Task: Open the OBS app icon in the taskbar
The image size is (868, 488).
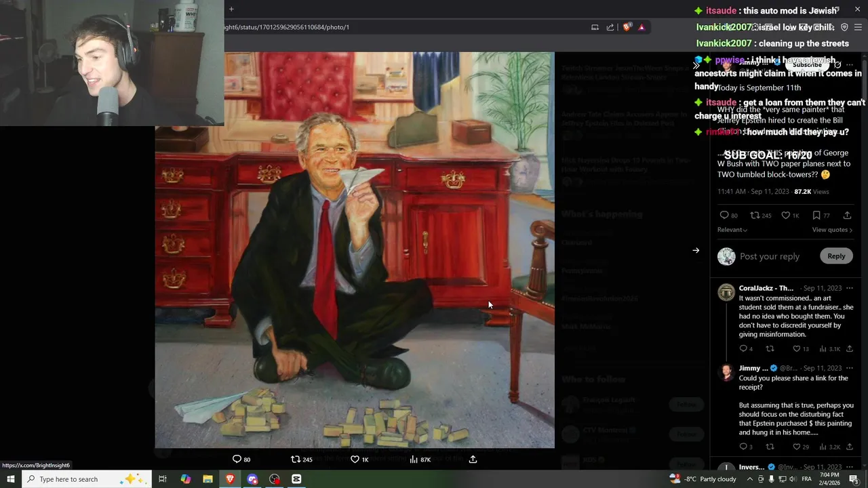Action: 274,479
